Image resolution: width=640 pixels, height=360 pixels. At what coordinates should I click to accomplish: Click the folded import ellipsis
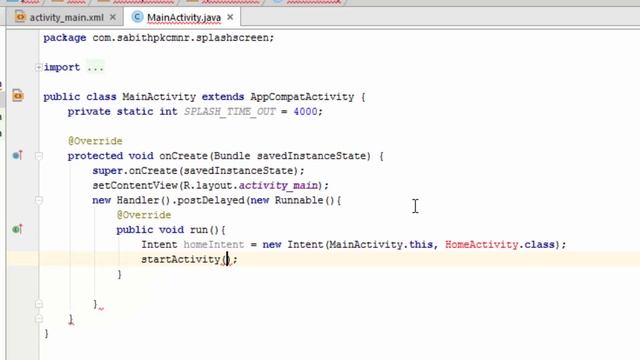coord(95,67)
